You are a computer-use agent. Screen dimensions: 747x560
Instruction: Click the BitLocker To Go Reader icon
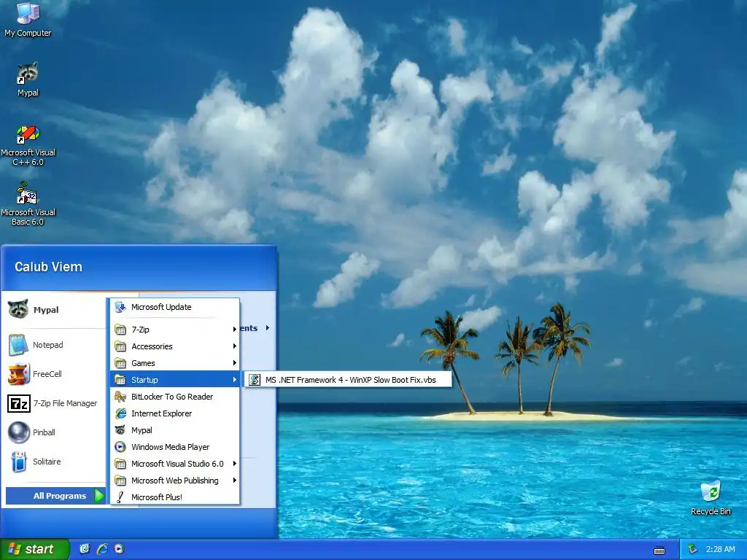coord(120,397)
